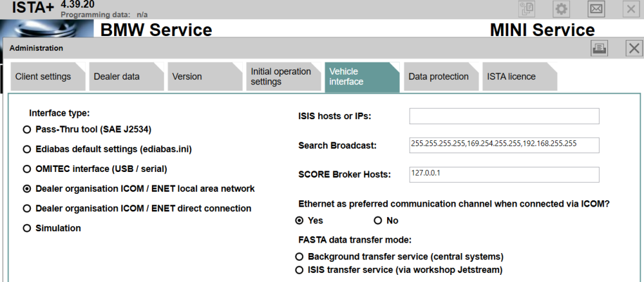
Task: Open the Dealer data tab
Action: point(117,77)
